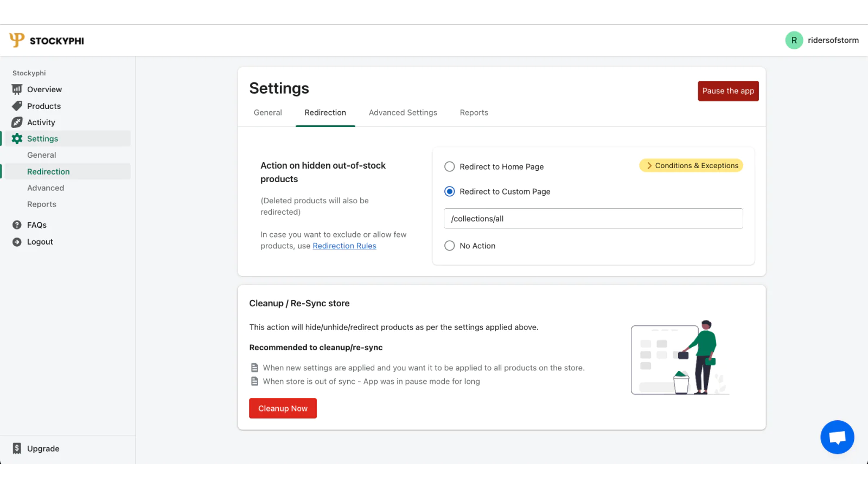Open Activity in the sidebar
Image resolution: width=868 pixels, height=488 pixels.
41,123
